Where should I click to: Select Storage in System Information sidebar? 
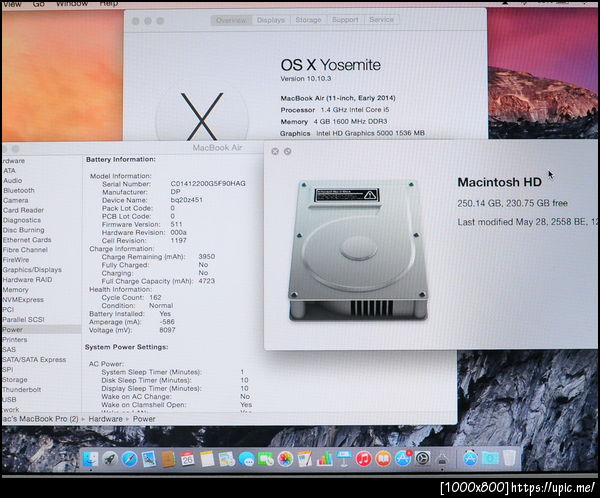pos(15,380)
